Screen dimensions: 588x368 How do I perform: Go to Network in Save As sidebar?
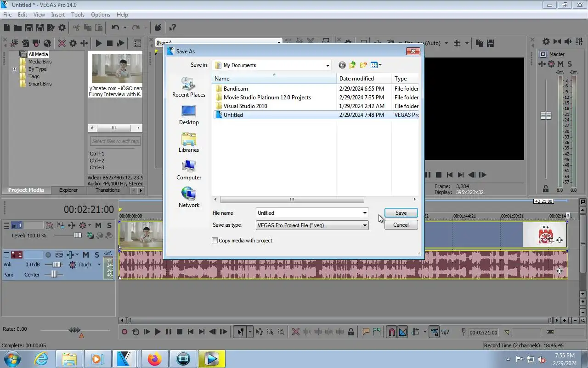coord(189,198)
